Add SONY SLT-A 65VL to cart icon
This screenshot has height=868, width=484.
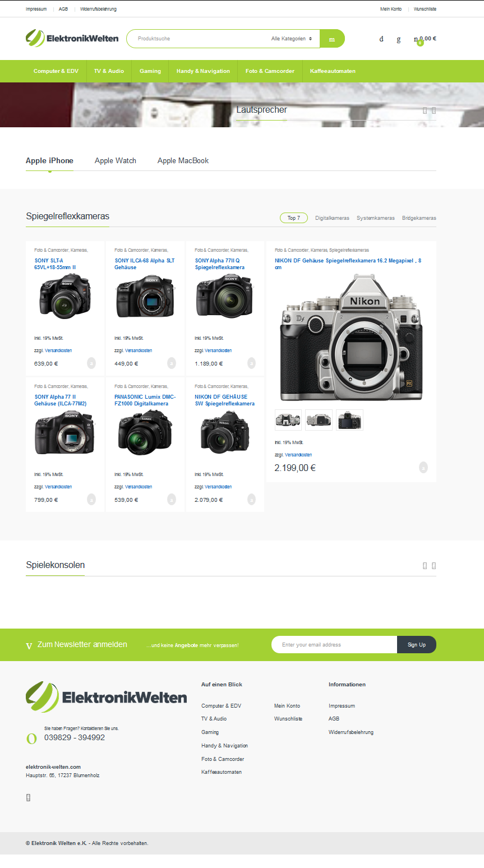[x=91, y=363]
